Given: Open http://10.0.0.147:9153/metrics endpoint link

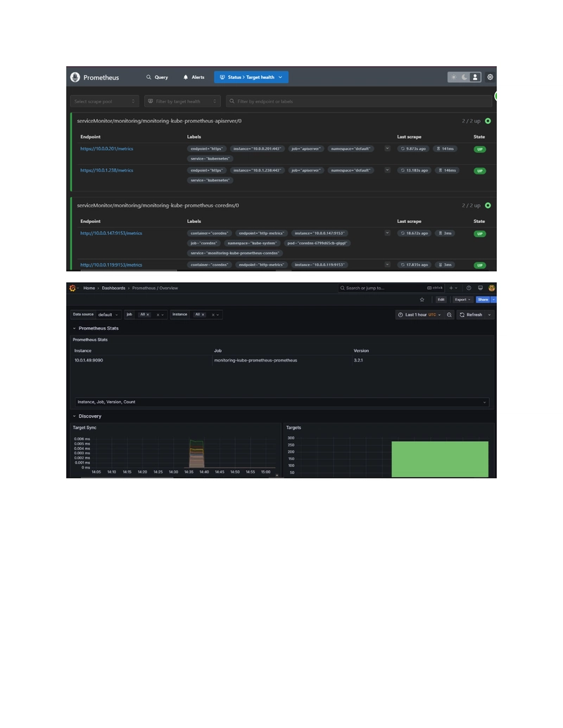Looking at the screenshot, I should pos(111,233).
